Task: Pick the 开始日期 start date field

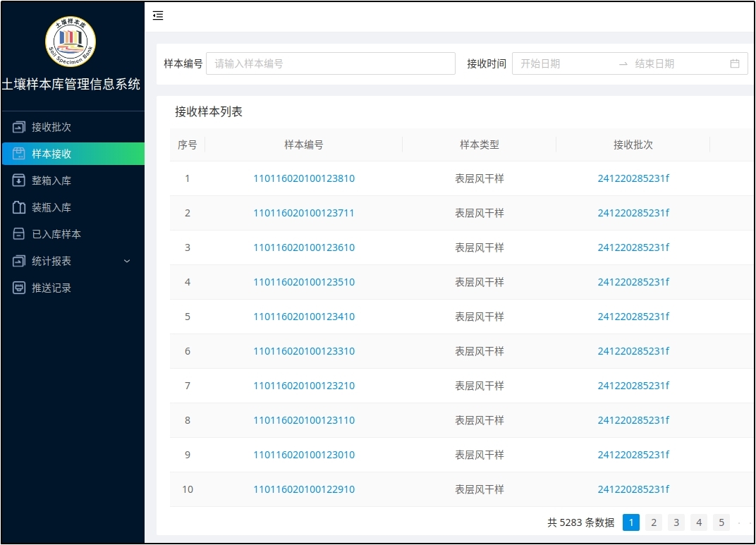Action: tap(564, 63)
